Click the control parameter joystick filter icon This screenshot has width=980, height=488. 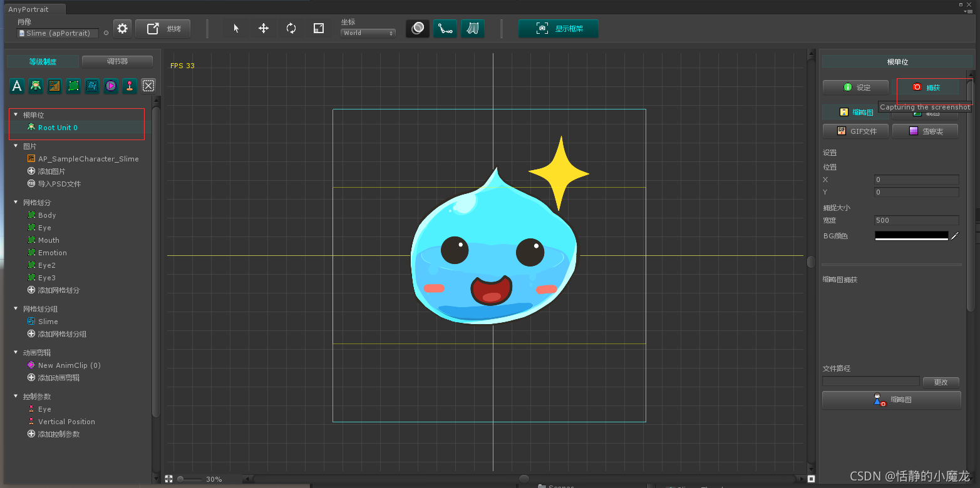130,86
